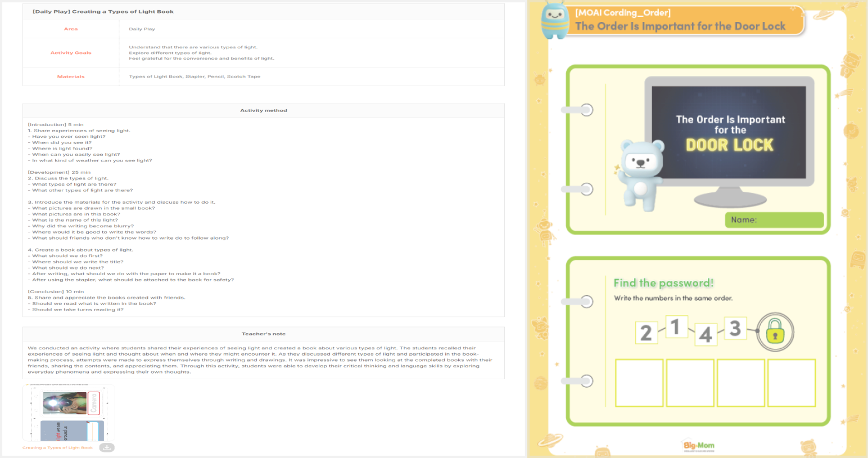Open the light book attachment preview thumbnail
Viewport: 868px width, 458px height.
[x=69, y=414]
